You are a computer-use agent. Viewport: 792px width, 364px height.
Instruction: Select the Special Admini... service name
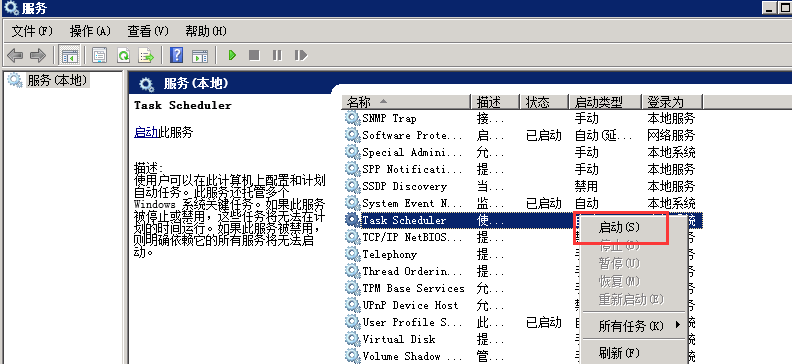(x=412, y=152)
